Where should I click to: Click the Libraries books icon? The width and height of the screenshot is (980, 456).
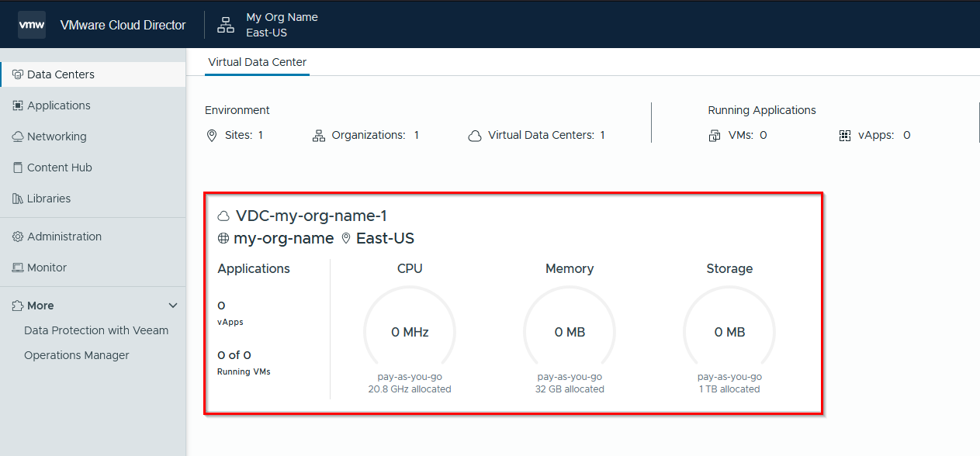point(18,199)
